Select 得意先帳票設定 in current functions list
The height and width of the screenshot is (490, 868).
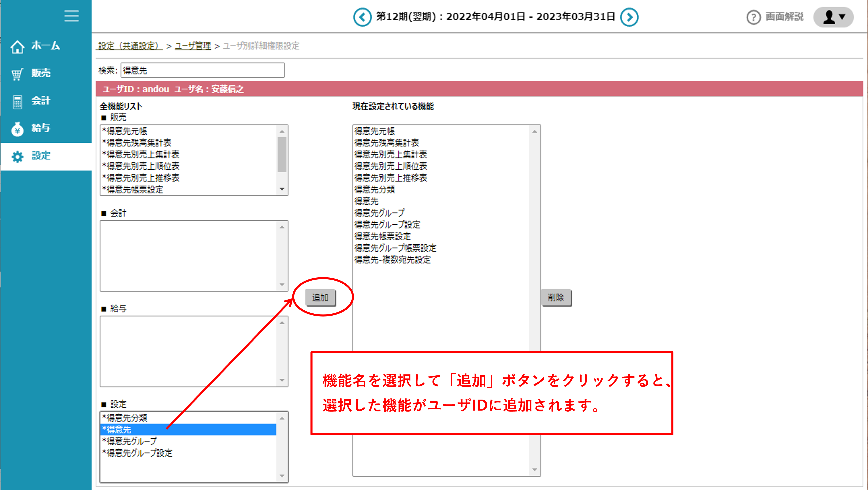[x=441, y=236]
